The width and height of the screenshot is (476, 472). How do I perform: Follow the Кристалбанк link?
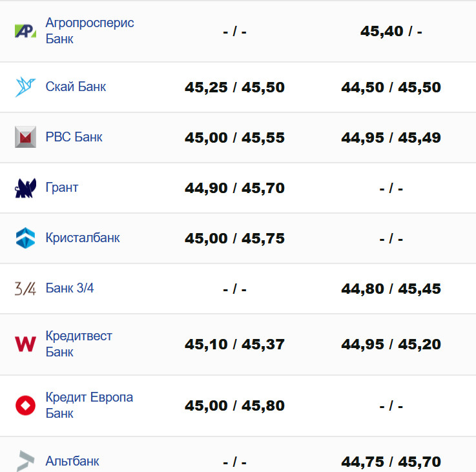pyautogui.click(x=83, y=238)
